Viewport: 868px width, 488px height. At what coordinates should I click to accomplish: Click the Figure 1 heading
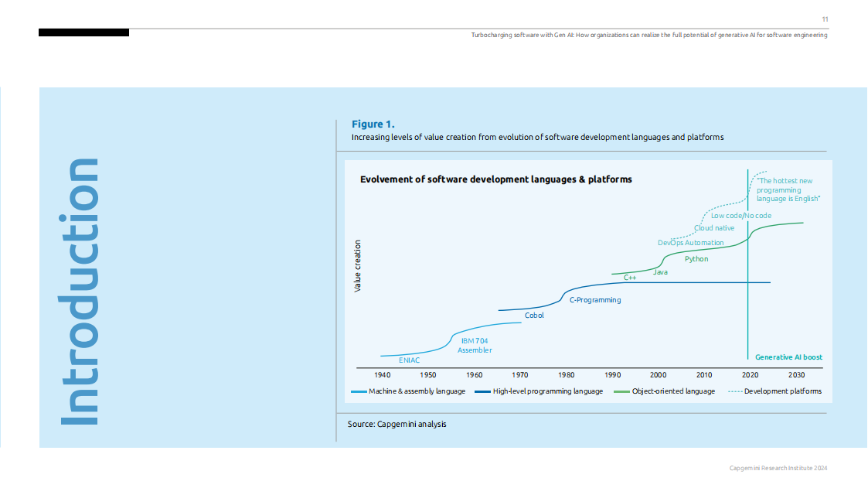coord(373,124)
